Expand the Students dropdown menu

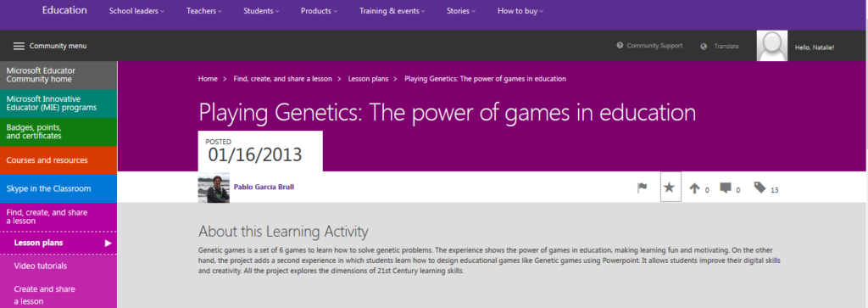coord(261,11)
